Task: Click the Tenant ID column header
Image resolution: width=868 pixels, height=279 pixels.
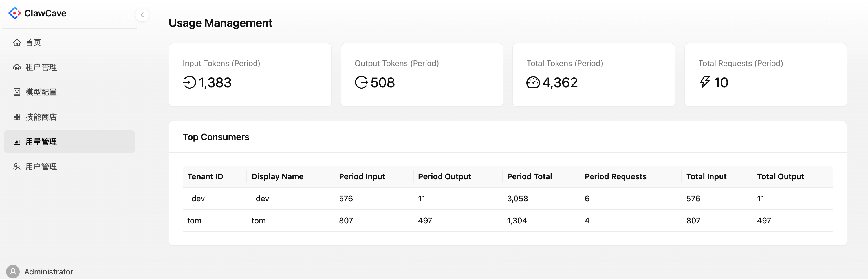Action: click(205, 176)
